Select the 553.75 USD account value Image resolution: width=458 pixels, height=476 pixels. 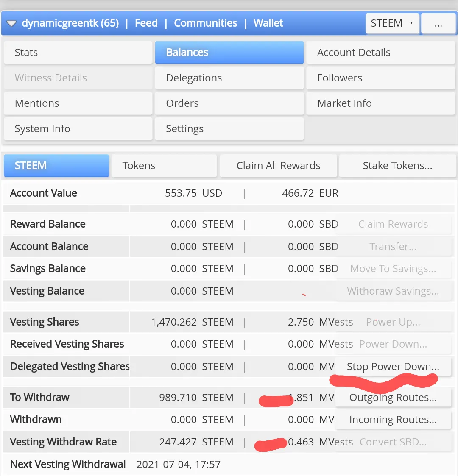(x=193, y=193)
